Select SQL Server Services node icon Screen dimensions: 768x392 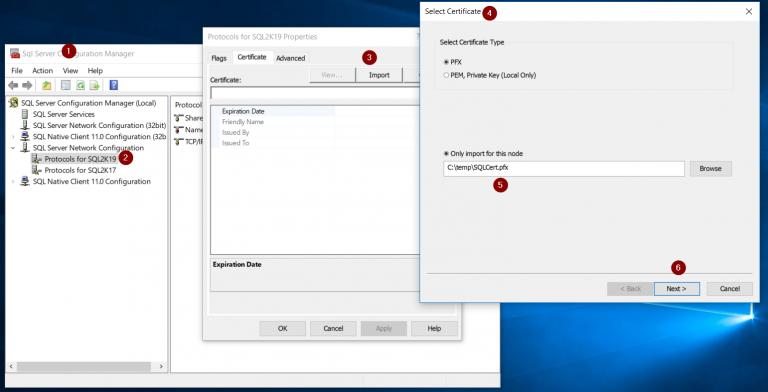tap(25, 114)
